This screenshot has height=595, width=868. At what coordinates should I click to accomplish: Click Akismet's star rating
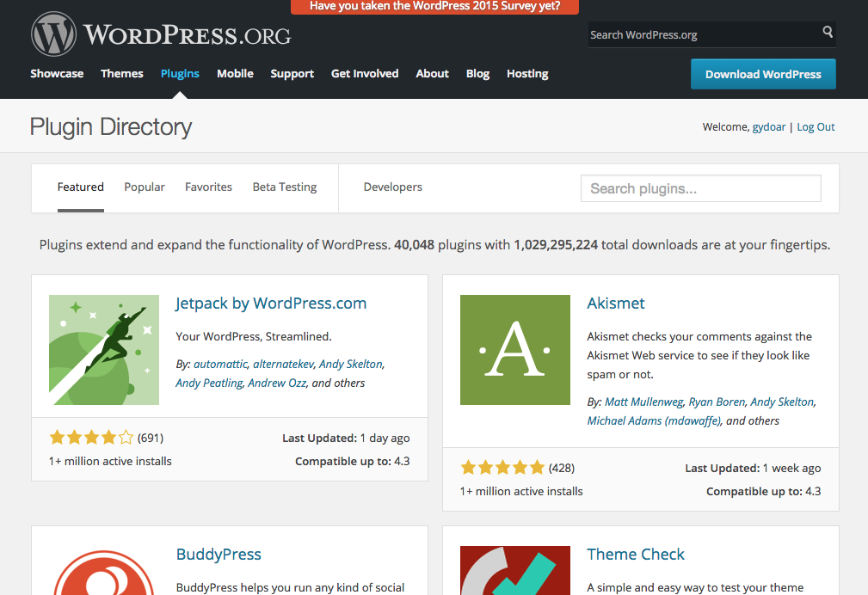pyautogui.click(x=502, y=466)
